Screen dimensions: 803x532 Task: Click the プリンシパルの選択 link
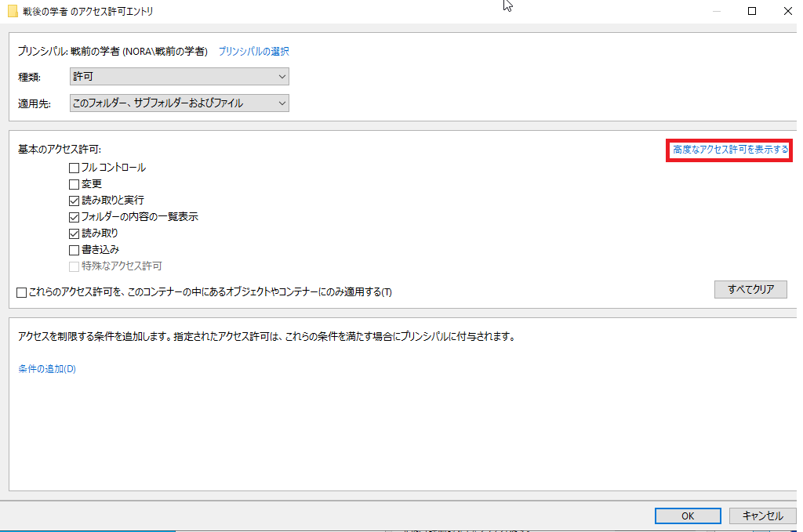point(254,51)
